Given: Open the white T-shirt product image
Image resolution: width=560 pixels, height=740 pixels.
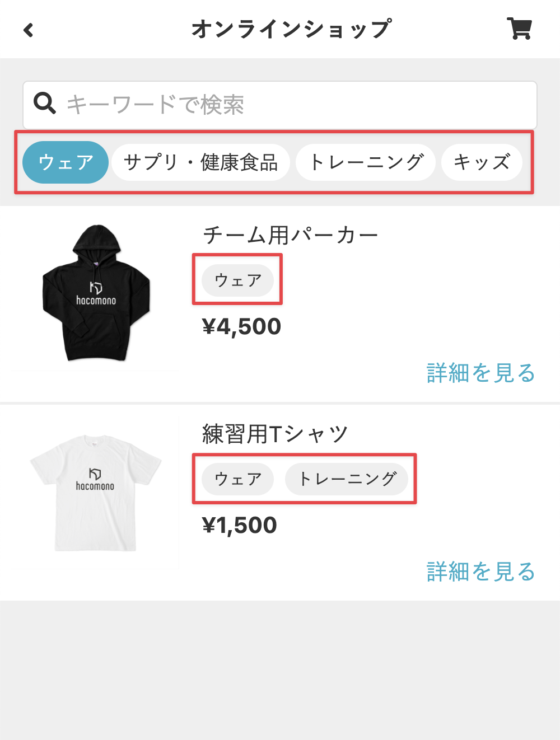Looking at the screenshot, I should pyautogui.click(x=96, y=493).
